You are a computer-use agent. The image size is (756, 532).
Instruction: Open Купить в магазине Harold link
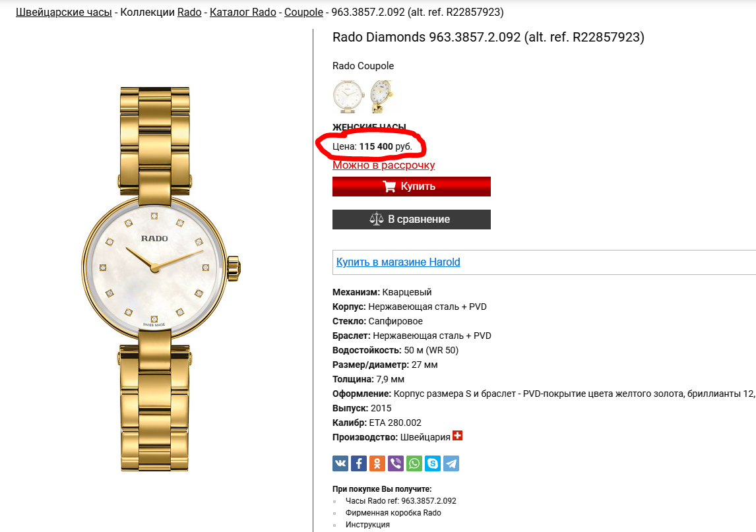(x=398, y=262)
